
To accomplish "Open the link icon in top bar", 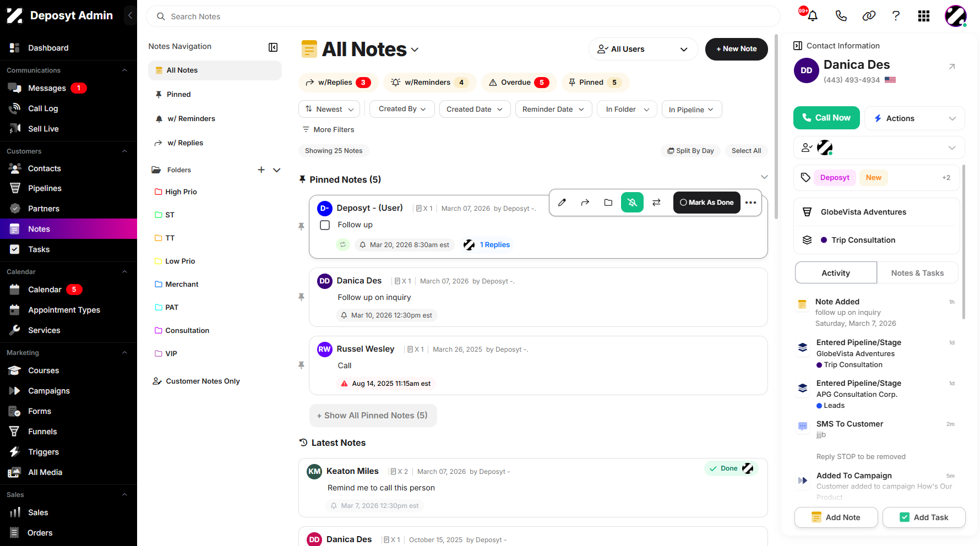I will click(x=869, y=16).
